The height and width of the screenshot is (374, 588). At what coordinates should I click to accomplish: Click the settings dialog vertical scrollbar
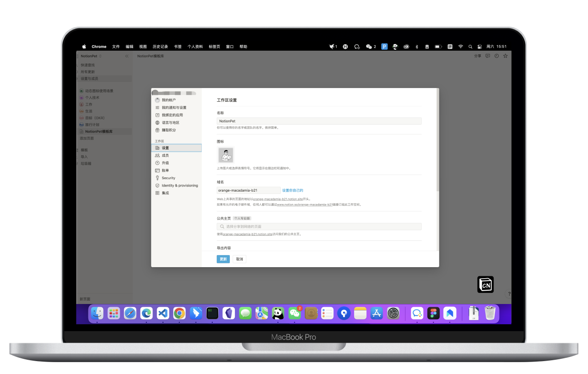coord(437,140)
